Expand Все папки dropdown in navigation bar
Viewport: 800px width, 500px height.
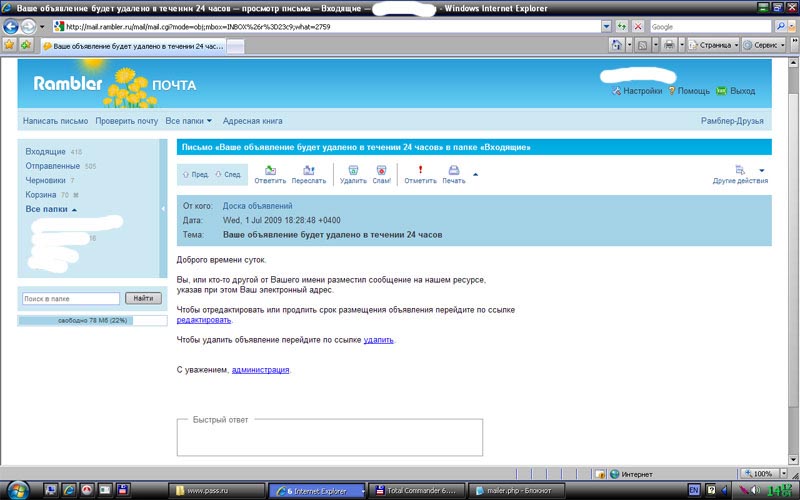point(188,121)
